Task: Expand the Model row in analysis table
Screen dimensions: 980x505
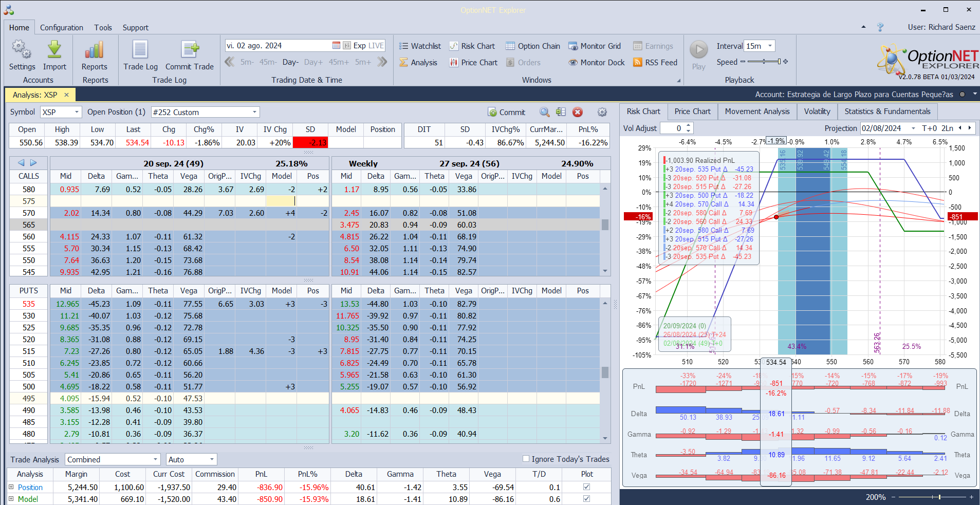Action: click(x=11, y=499)
